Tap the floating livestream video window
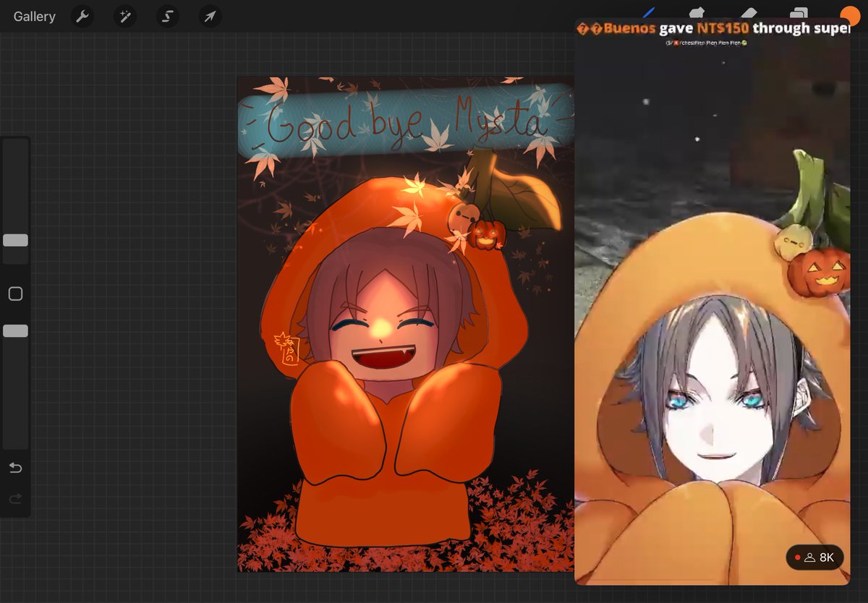 712,302
